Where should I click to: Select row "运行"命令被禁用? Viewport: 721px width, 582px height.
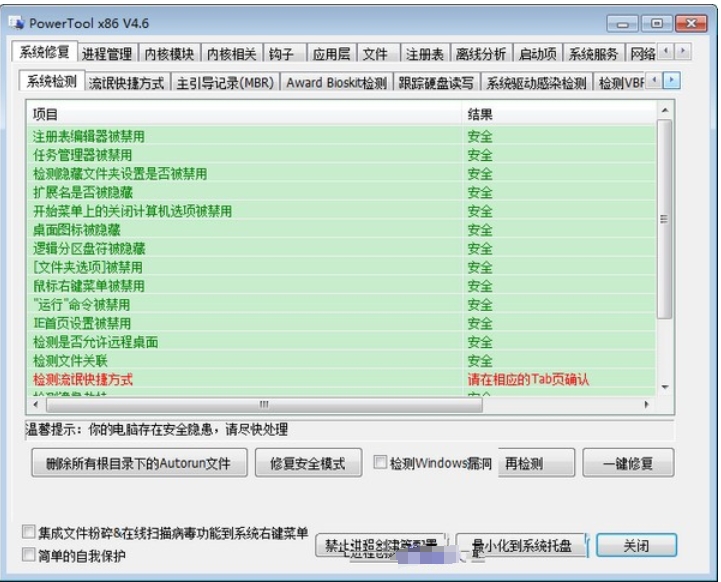point(341,304)
